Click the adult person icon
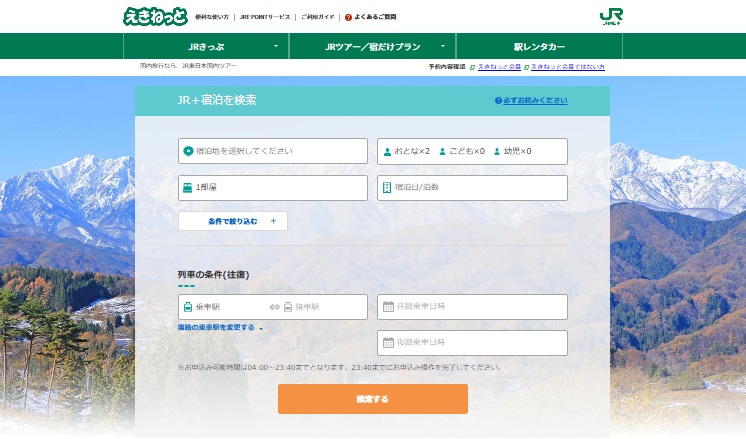 point(387,152)
